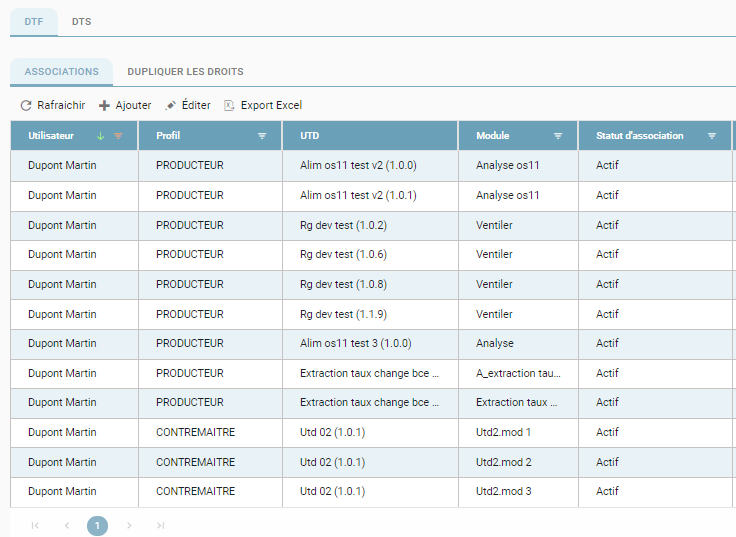Viewport: 736px width, 537px height.
Task: Click the Extraction taux ... module cell
Action: [518, 403]
